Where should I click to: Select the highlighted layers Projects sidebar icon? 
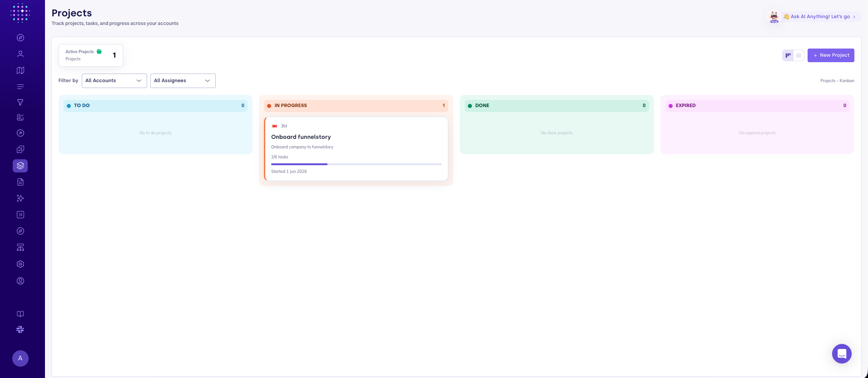(20, 166)
